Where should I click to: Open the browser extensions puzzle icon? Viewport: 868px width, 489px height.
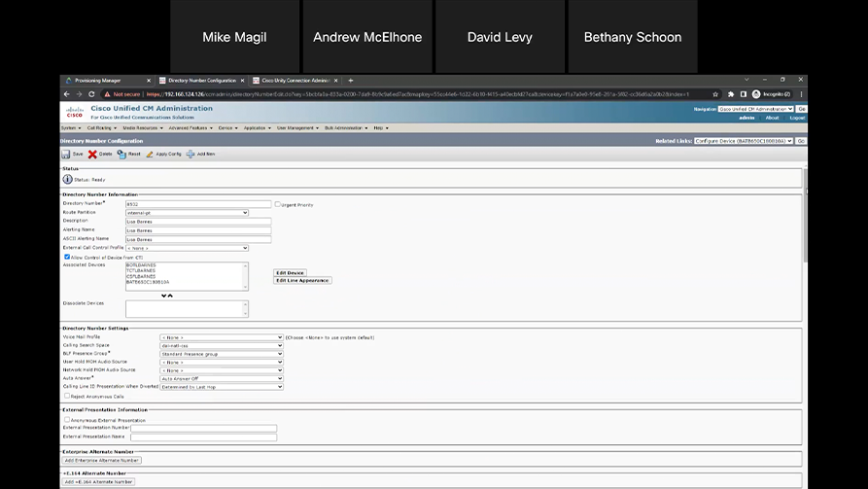point(731,94)
